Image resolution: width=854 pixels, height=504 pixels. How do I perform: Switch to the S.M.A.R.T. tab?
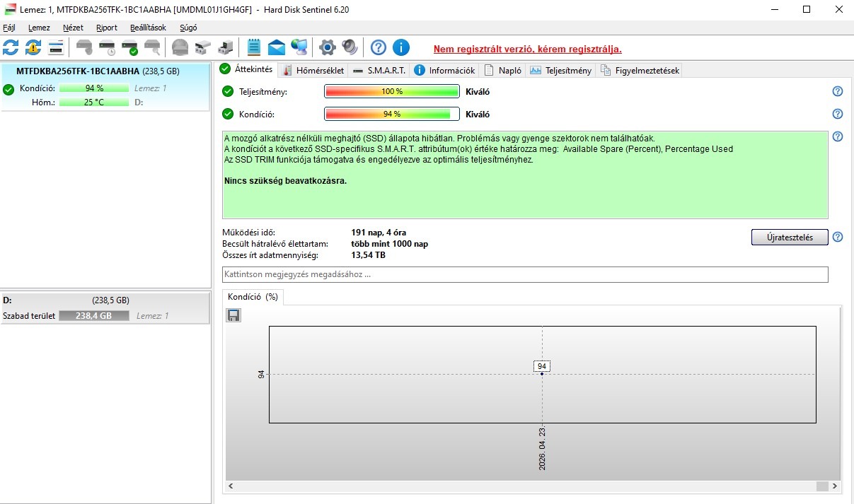(379, 71)
